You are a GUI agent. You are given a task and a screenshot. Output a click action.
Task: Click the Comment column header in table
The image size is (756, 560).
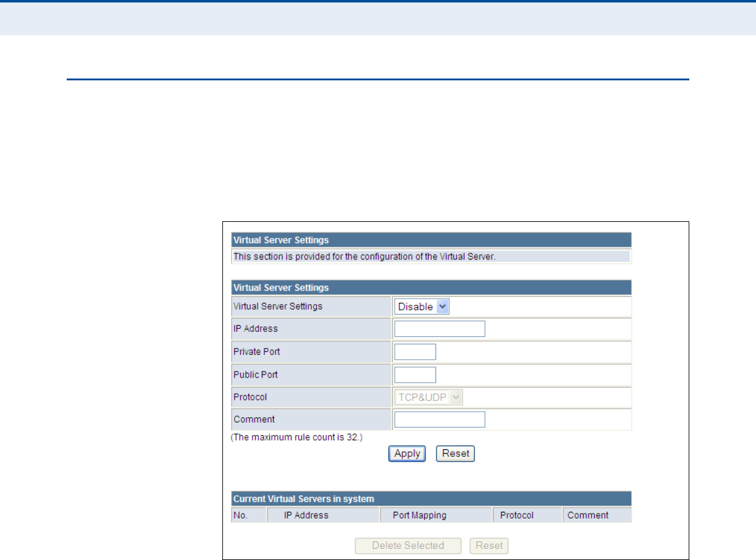click(597, 515)
